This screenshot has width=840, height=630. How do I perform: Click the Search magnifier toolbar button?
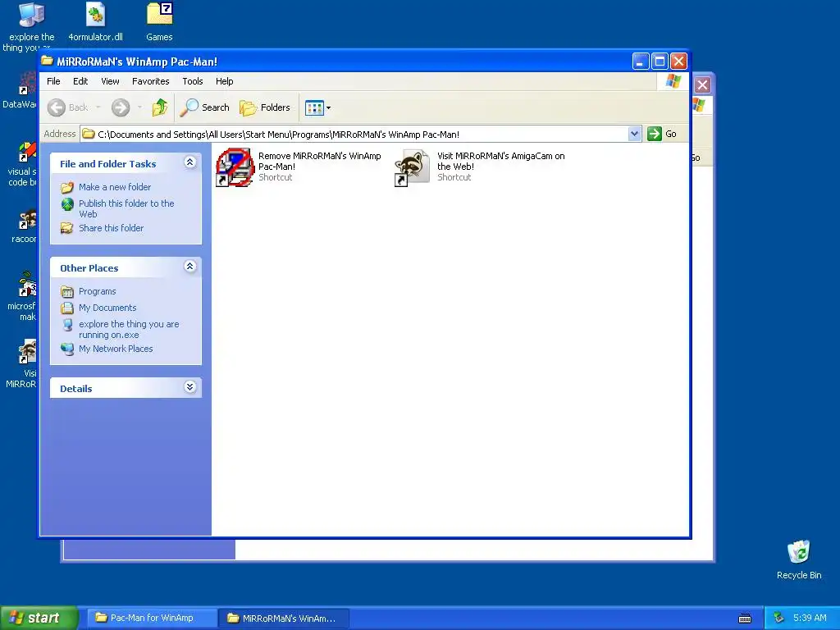click(204, 107)
